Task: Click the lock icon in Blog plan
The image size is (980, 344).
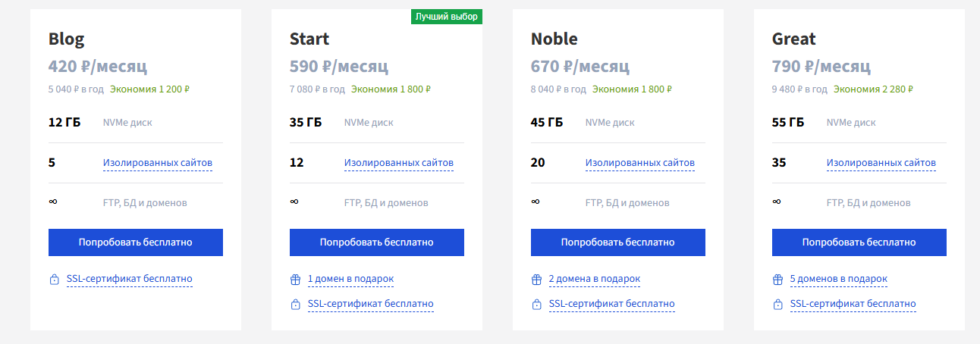Action: click(55, 280)
